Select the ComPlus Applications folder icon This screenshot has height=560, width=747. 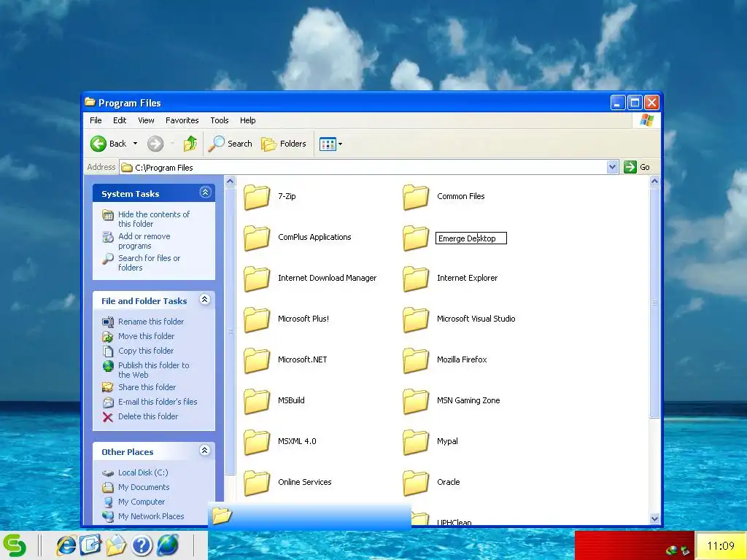tap(257, 238)
